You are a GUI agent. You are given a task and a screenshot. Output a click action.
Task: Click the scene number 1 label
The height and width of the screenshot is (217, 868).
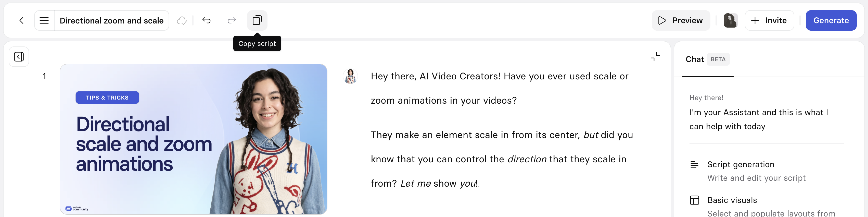pyautogui.click(x=44, y=76)
